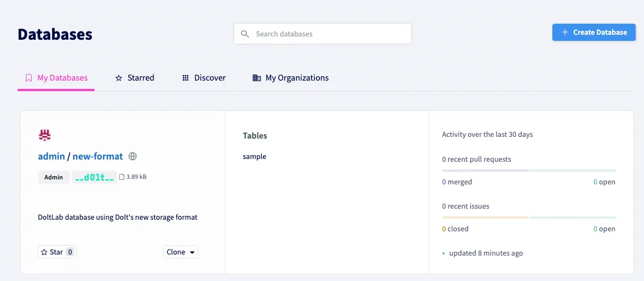The width and height of the screenshot is (644, 281).
Task: Click the Dolt format badge icon
Action: click(94, 177)
